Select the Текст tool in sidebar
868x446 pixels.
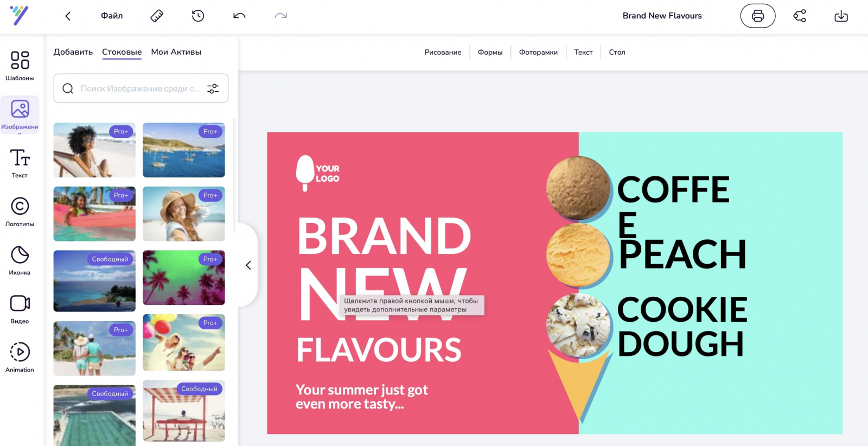20,163
